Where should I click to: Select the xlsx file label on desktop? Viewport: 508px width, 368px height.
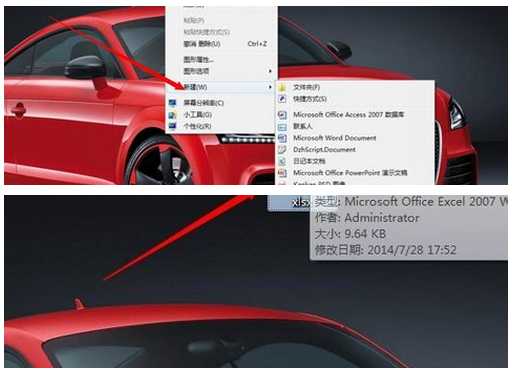coord(301,202)
